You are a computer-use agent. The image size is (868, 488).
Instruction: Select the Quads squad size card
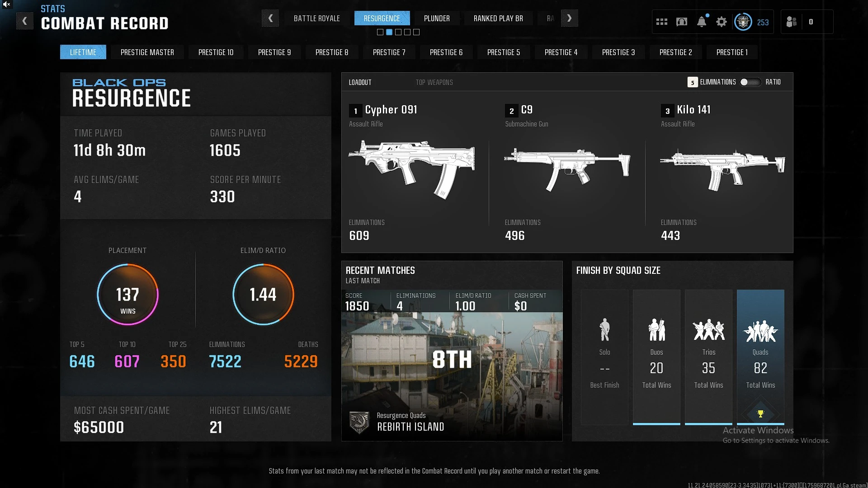(x=760, y=357)
